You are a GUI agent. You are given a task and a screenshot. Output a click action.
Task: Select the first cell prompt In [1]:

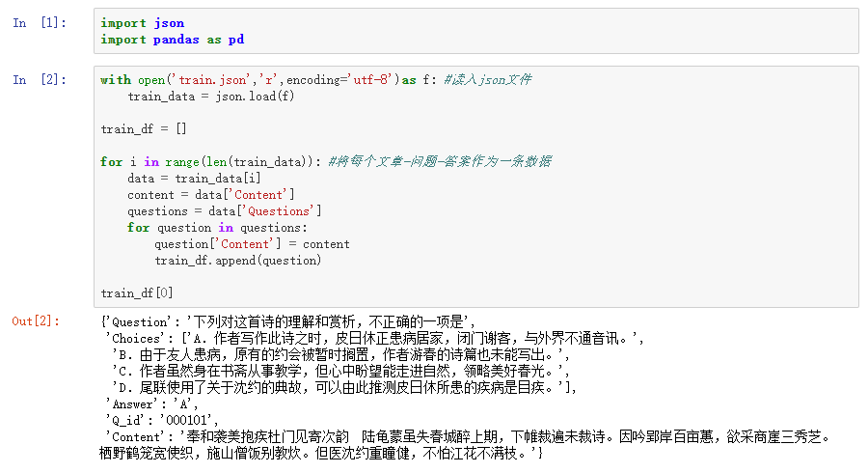tap(40, 23)
